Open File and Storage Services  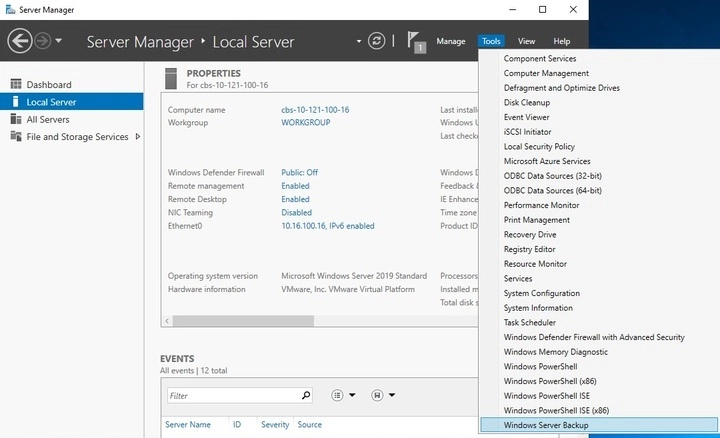tap(72, 137)
